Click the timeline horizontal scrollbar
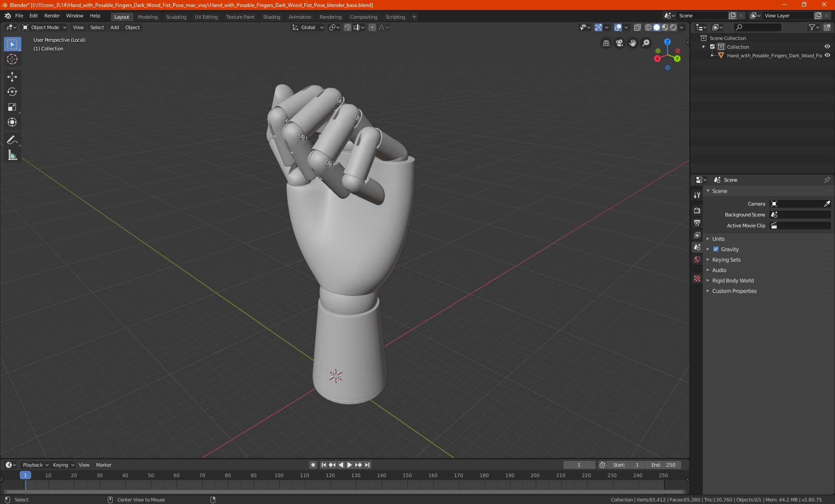835x504 pixels. click(x=344, y=492)
